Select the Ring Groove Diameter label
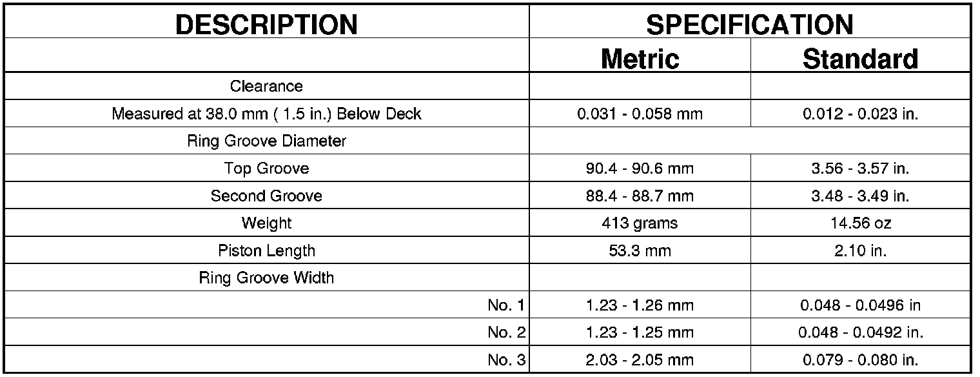Viewport: 980px width, 377px height. coord(266,141)
